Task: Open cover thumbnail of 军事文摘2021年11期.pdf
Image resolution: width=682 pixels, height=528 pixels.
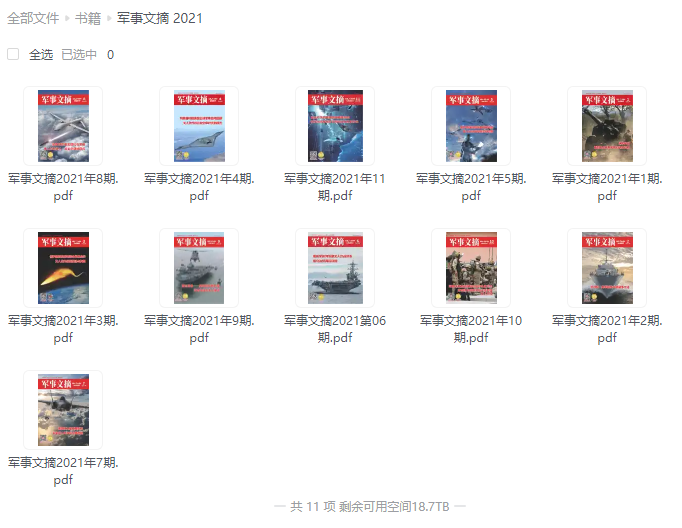Action: (335, 126)
